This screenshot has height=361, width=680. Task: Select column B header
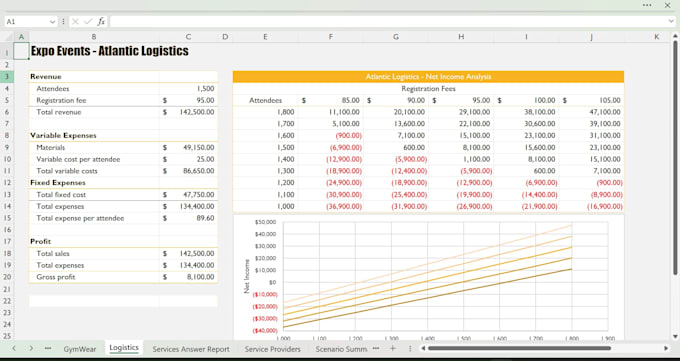pos(94,37)
